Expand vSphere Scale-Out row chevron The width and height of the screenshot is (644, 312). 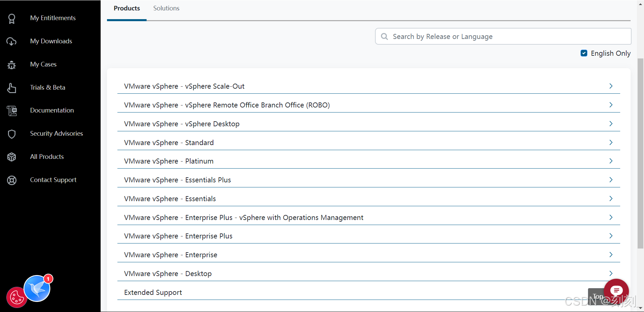pos(611,86)
